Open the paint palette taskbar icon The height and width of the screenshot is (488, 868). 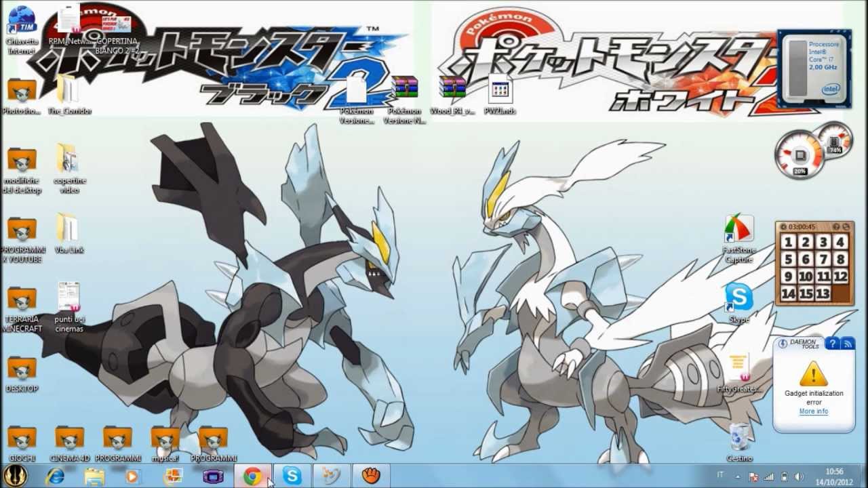coord(332,476)
